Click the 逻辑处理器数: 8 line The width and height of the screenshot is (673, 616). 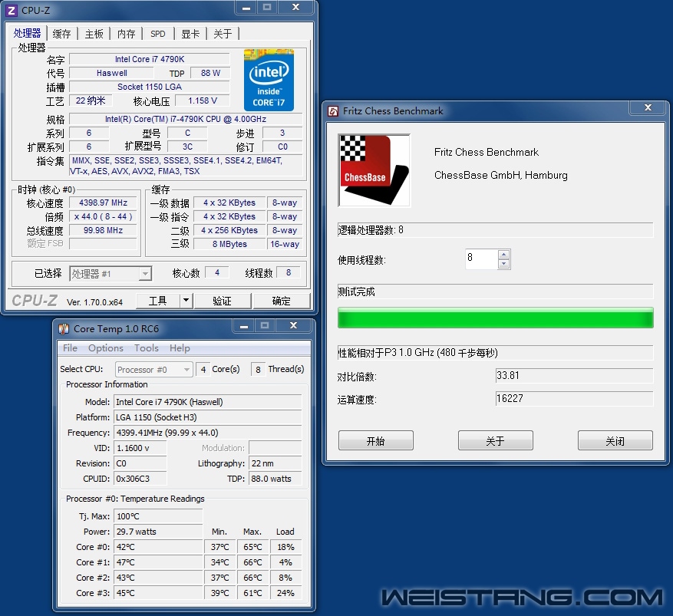(x=495, y=230)
